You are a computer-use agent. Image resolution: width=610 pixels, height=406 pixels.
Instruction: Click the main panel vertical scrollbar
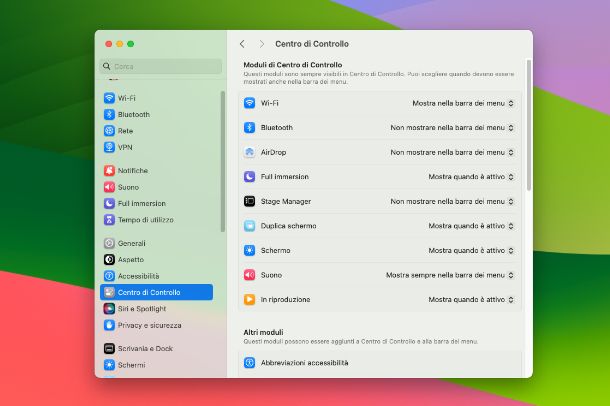(528, 125)
